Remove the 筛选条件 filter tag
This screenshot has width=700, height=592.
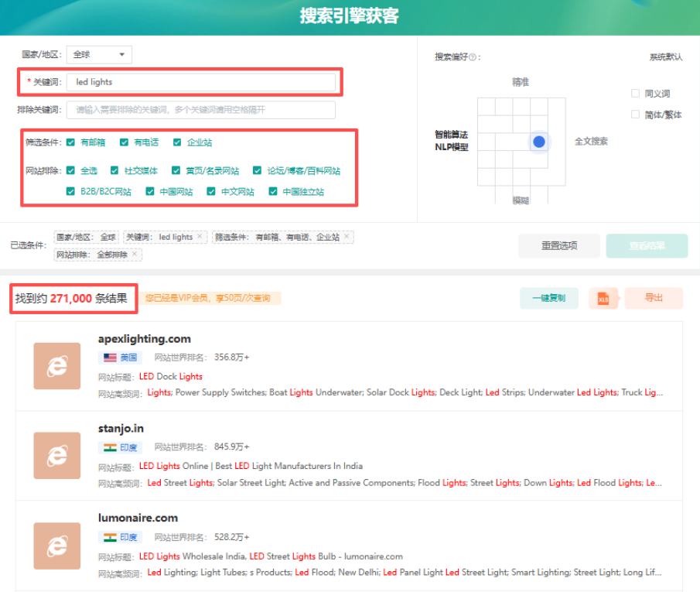[x=347, y=236]
